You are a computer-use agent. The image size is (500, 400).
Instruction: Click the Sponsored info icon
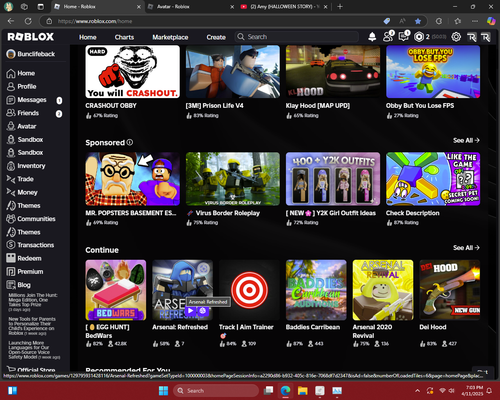(x=130, y=142)
